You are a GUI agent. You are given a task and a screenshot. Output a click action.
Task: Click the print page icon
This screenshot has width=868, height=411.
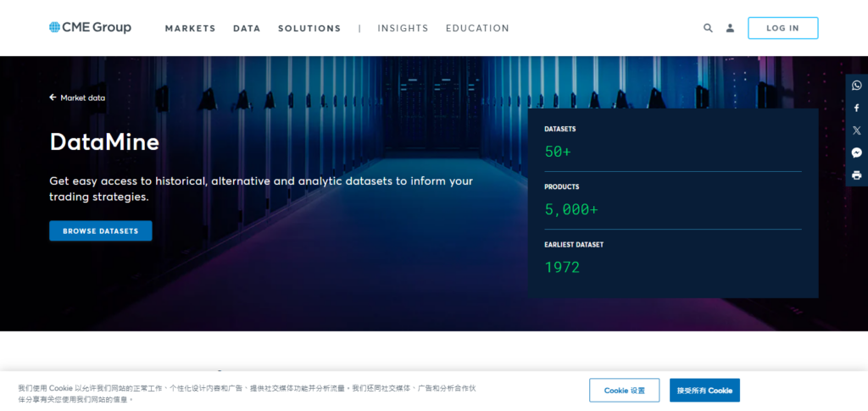tap(857, 175)
